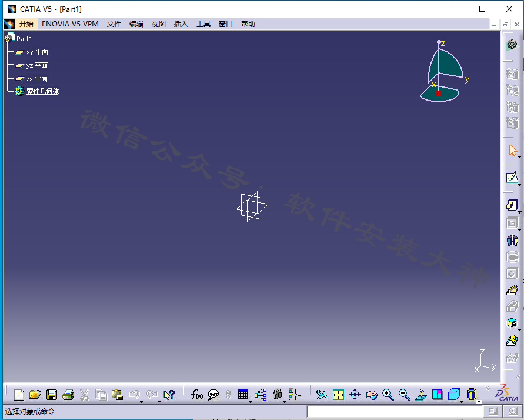Fit all geometry in view
524x420 pixels.
point(339,395)
